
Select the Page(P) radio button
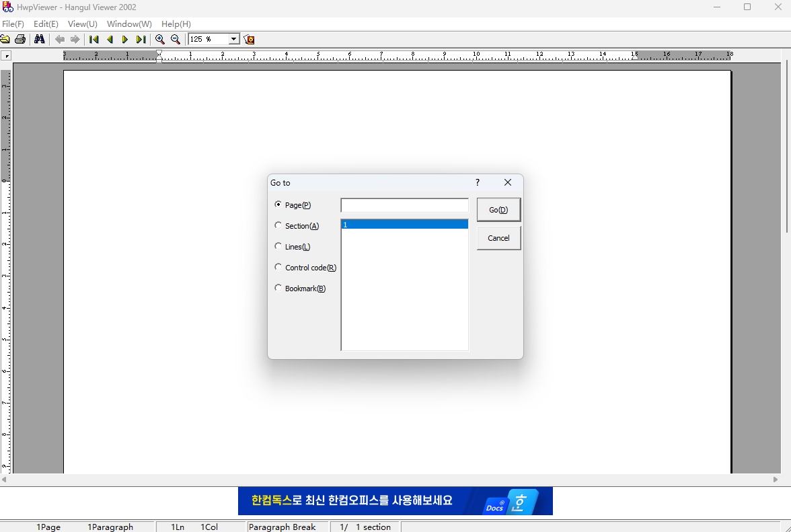(x=278, y=204)
